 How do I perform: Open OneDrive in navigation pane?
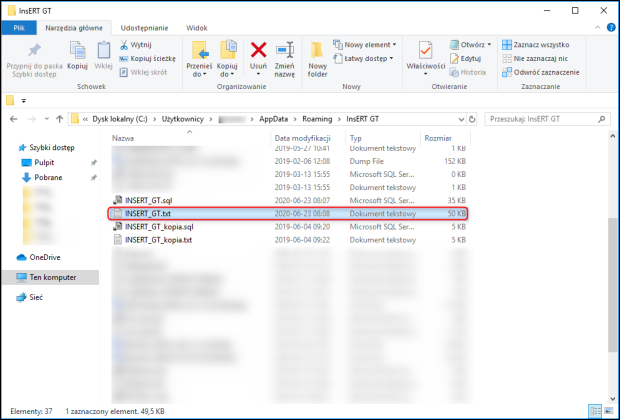point(39,257)
